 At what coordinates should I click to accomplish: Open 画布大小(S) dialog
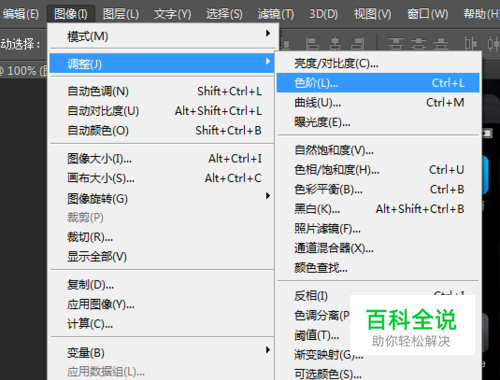click(x=162, y=178)
